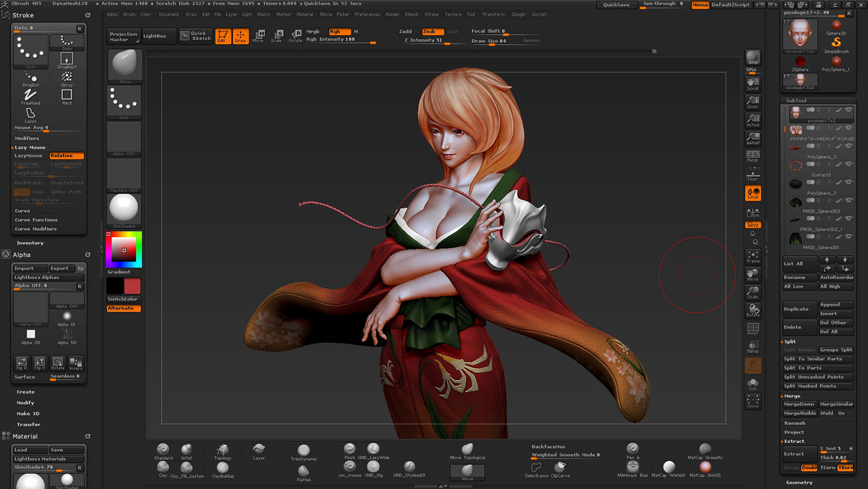The height and width of the screenshot is (489, 868).
Task: Toggle LazyMouse Relative option
Action: [x=66, y=156]
